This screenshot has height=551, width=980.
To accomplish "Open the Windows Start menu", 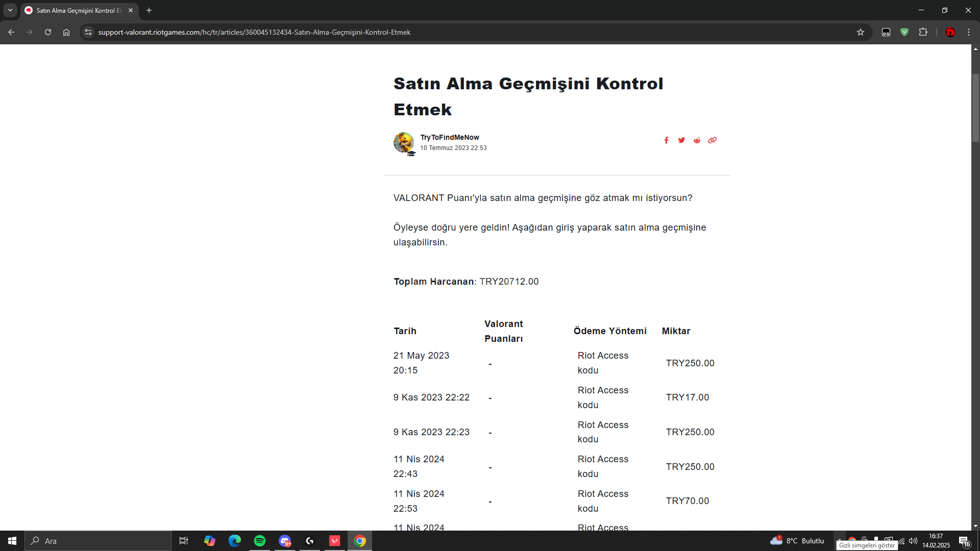I will pyautogui.click(x=12, y=541).
